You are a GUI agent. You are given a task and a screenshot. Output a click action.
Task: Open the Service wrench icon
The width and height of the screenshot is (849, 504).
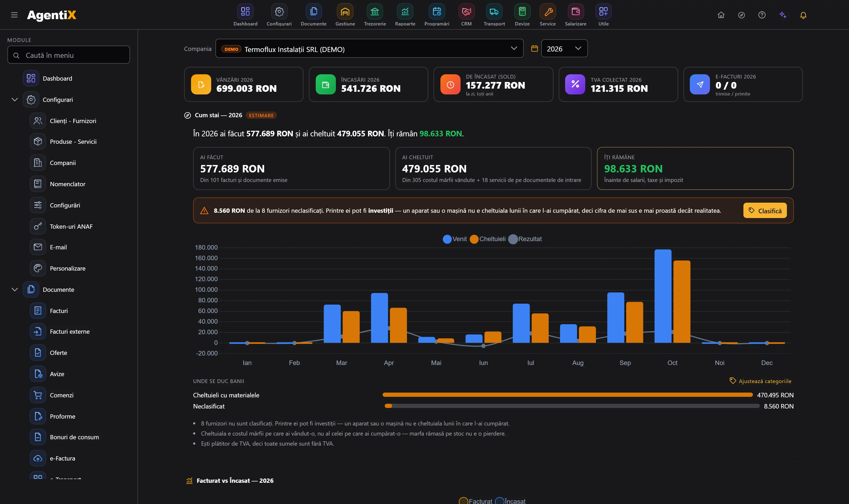[548, 12]
